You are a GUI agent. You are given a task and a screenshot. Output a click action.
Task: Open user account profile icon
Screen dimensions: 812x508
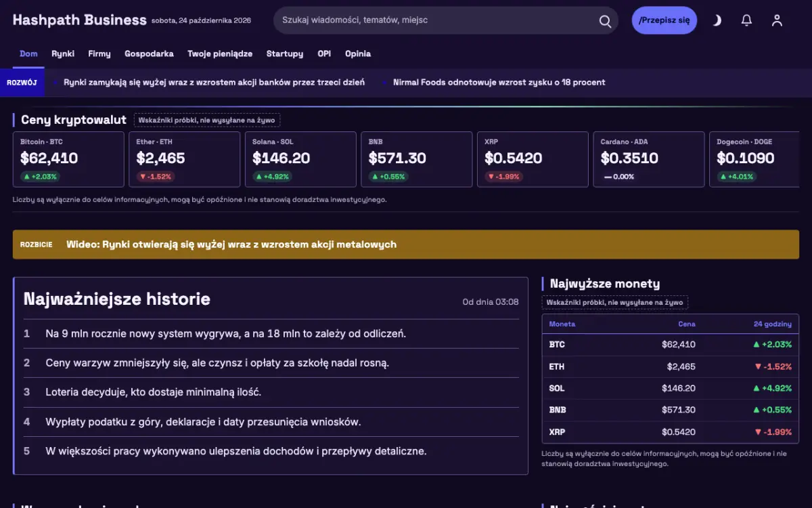click(777, 20)
